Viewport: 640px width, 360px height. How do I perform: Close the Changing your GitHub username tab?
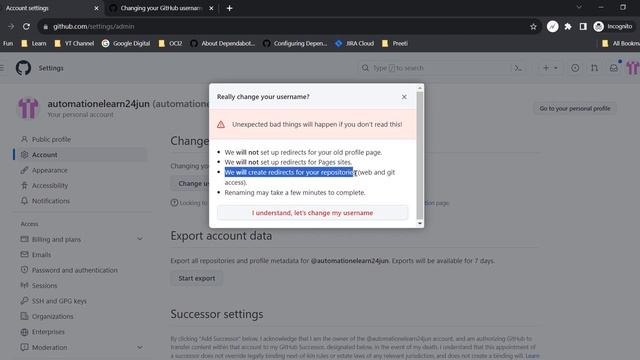coord(211,8)
